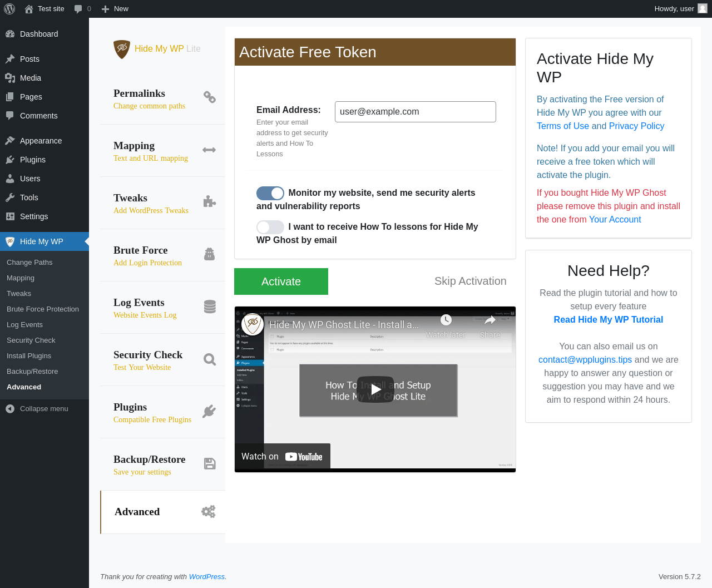Viewport: 712px width, 588px height.
Task: Play the Hide My WP Ghost Lite video
Action: (x=376, y=389)
